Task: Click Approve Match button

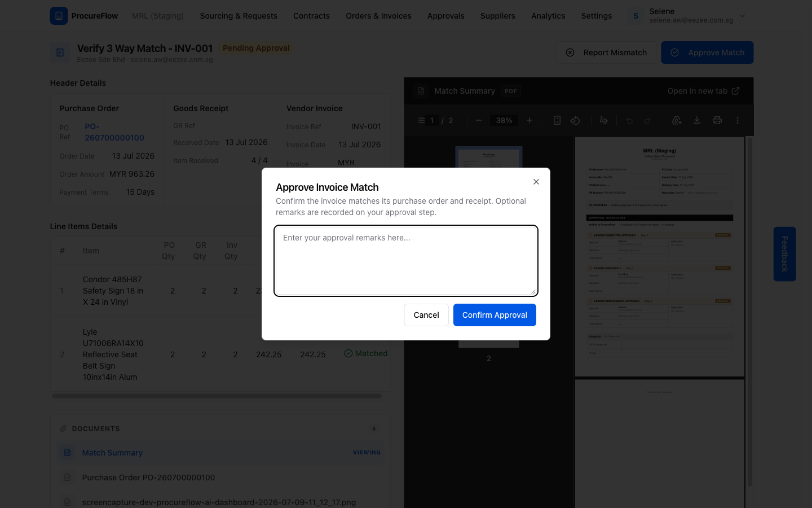Action: click(x=707, y=52)
